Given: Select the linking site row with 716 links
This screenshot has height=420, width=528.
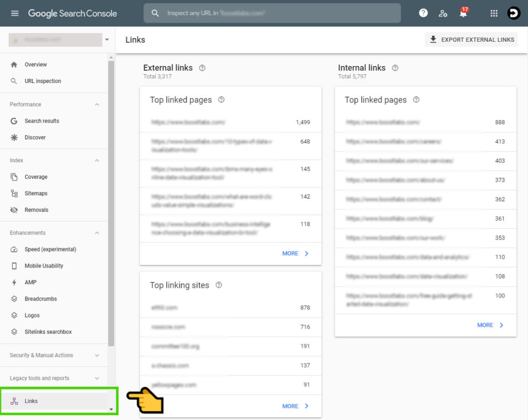Looking at the screenshot, I should pyautogui.click(x=230, y=327).
